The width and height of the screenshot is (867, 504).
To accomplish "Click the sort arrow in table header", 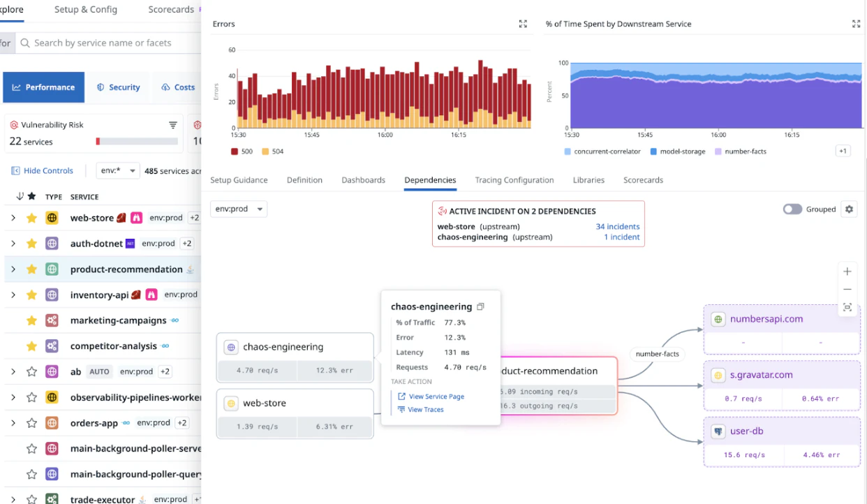I will (x=20, y=197).
